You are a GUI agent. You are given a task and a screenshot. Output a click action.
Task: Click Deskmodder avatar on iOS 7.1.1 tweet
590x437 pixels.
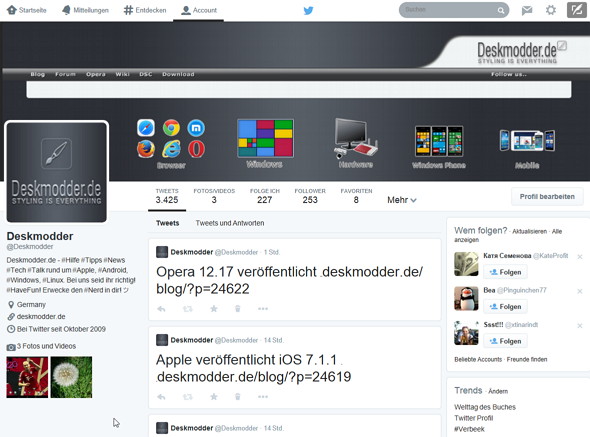[x=162, y=340]
